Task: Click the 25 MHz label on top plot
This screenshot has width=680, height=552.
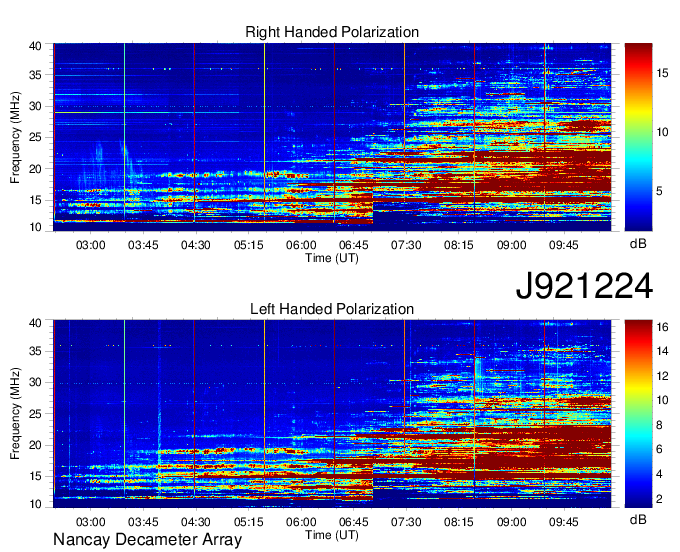Action: pyautogui.click(x=35, y=137)
